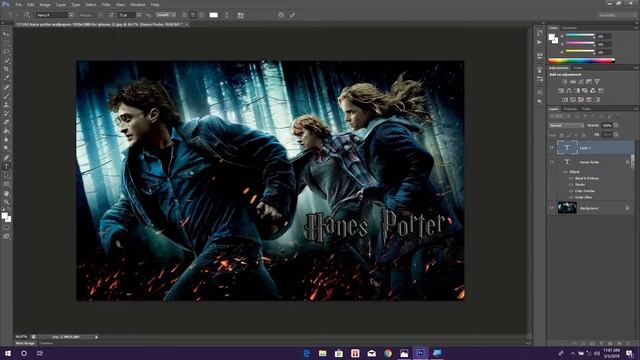
Task: Toggle text orientation icon in options bar
Action: pyautogui.click(x=27, y=15)
